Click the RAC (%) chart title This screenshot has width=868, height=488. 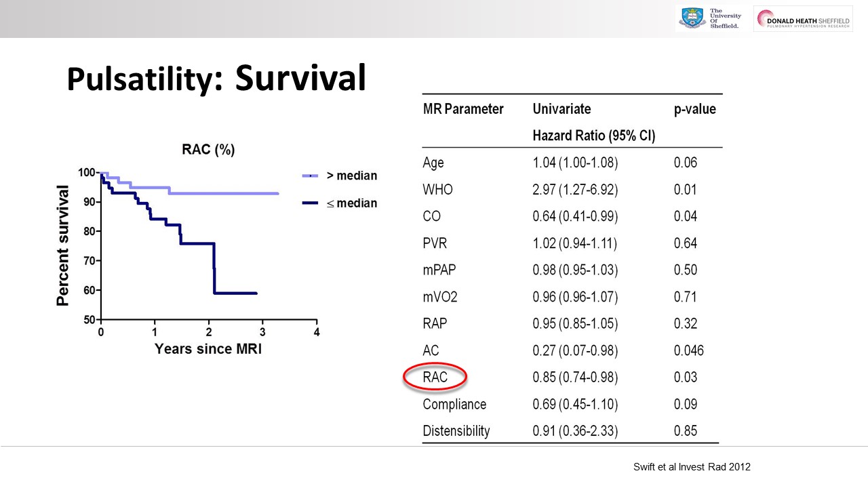(208, 150)
